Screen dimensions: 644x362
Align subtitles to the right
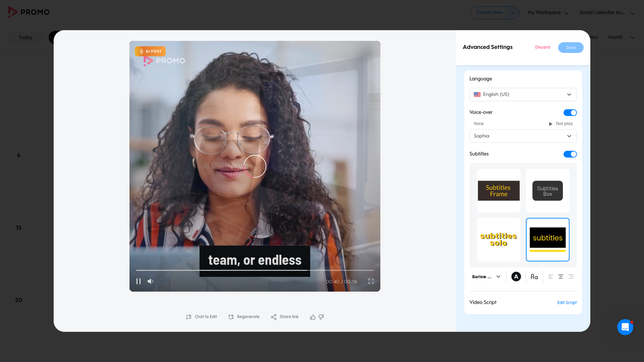point(571,277)
